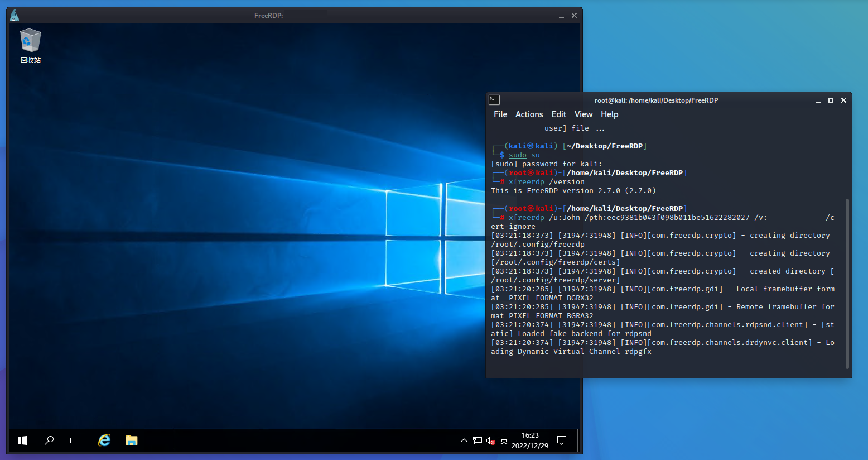Viewport: 868px width, 460px height.
Task: Click the 'PIXEL_FORMAT_BGRA32' text
Action: [551, 316]
